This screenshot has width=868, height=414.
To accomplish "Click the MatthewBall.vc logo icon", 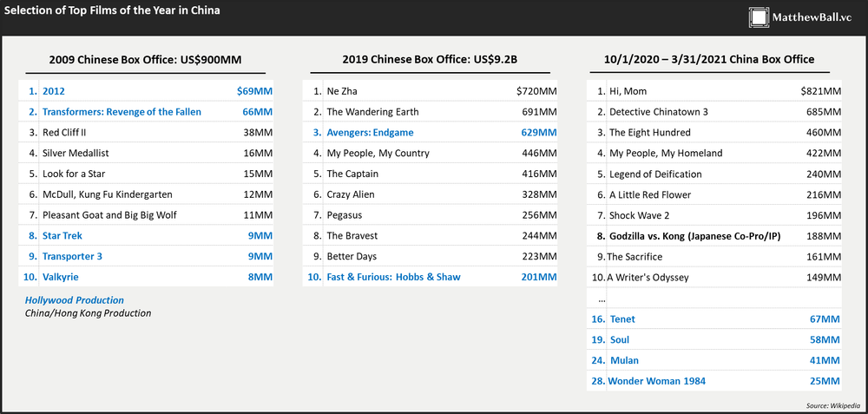I will pyautogui.click(x=759, y=17).
